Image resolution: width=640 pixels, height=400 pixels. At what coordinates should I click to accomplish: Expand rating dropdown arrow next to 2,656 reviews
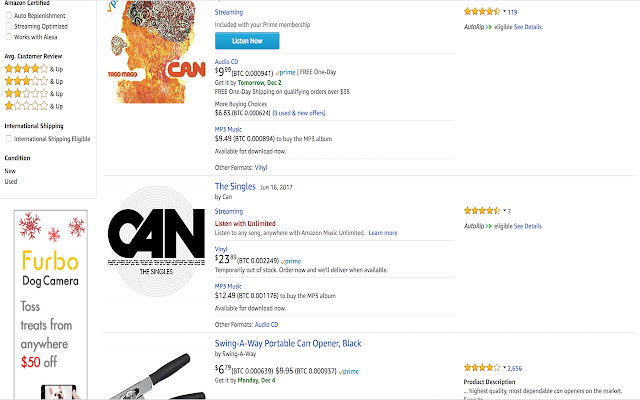tap(504, 367)
